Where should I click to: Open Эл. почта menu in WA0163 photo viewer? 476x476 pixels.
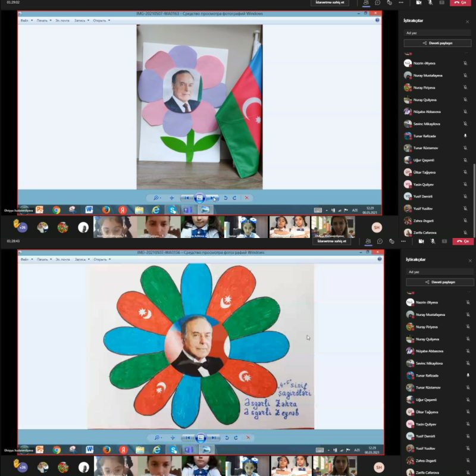coord(62,21)
